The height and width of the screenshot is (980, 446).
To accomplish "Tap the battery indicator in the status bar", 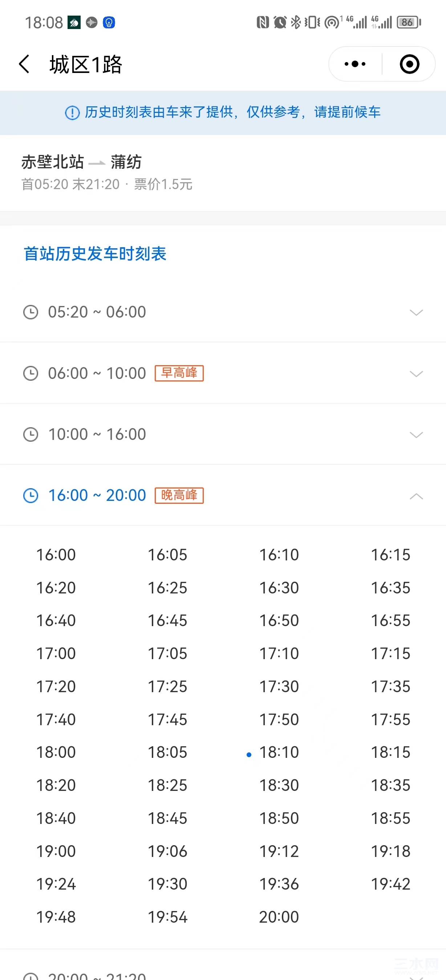I will (409, 23).
